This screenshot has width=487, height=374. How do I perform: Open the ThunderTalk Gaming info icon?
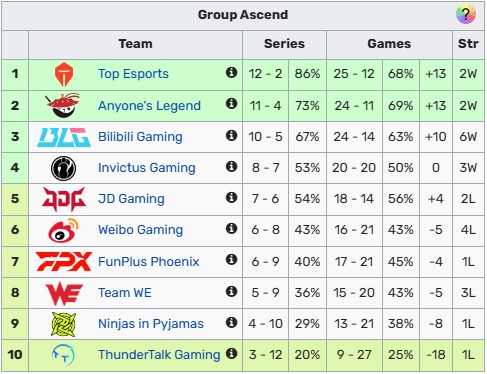[231, 353]
